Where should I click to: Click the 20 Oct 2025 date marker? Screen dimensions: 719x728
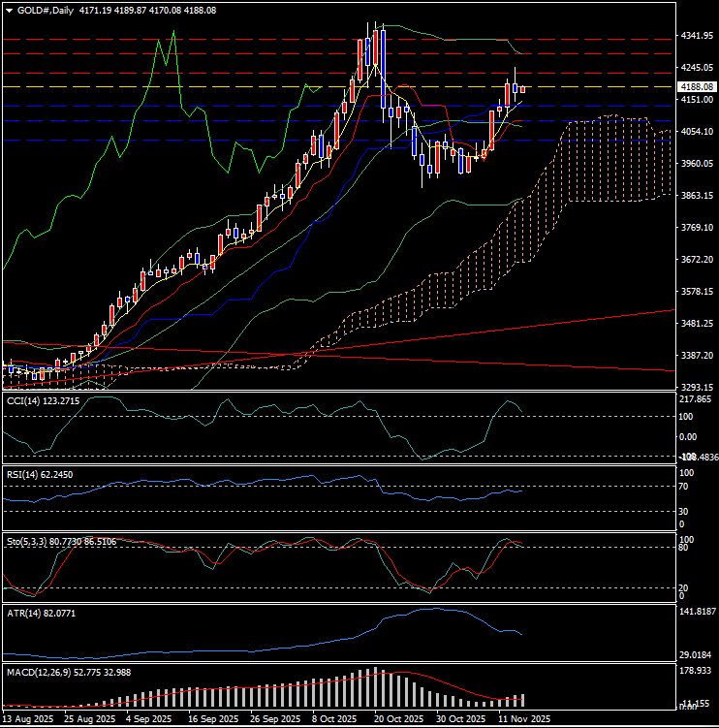point(398,719)
